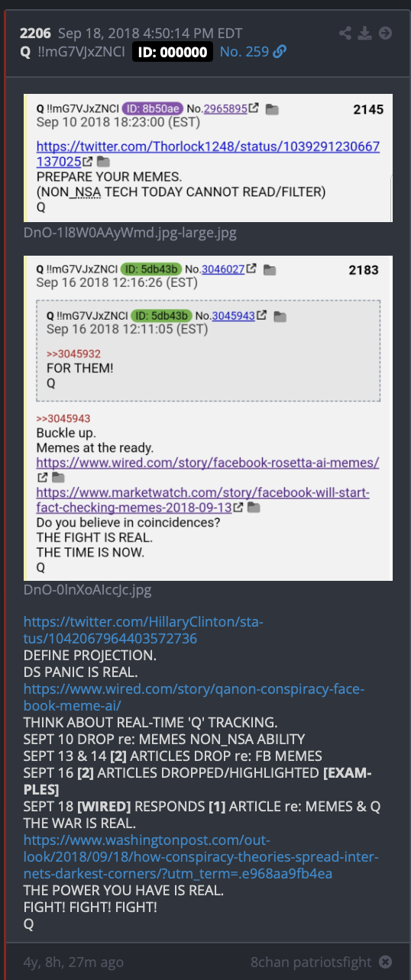
Task: Open the wired.com qanon-conspiracy article link
Action: 194,698
